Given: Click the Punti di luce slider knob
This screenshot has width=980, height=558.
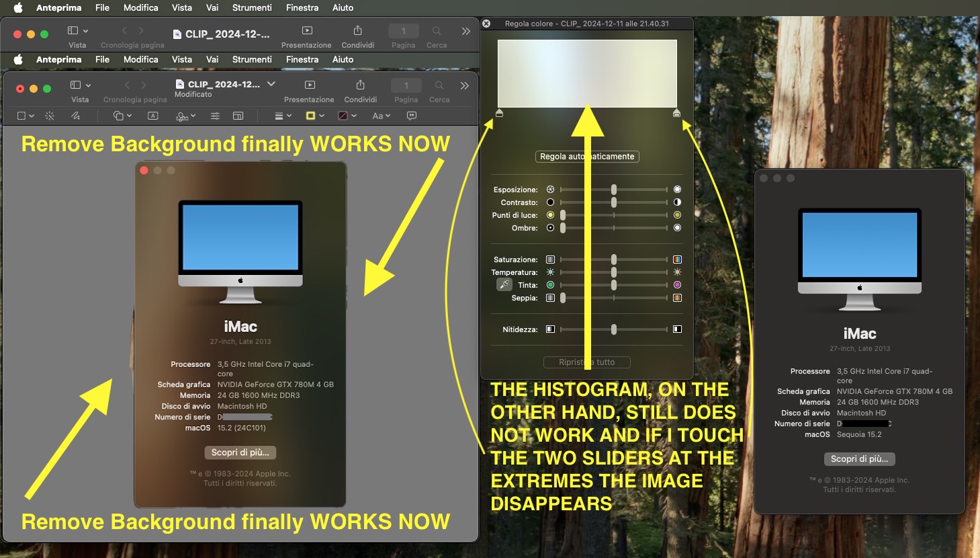Looking at the screenshot, I should 563,215.
